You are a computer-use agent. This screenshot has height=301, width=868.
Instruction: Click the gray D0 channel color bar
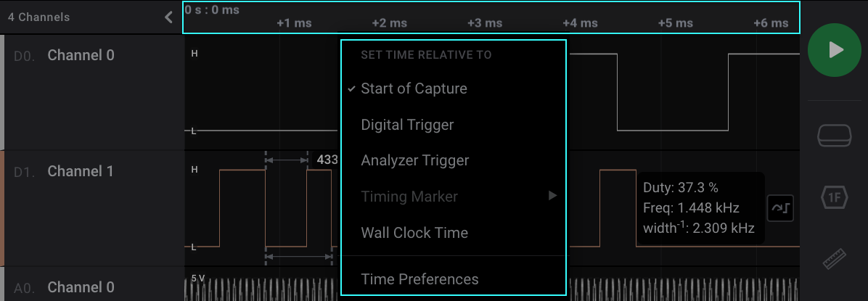coord(2,92)
